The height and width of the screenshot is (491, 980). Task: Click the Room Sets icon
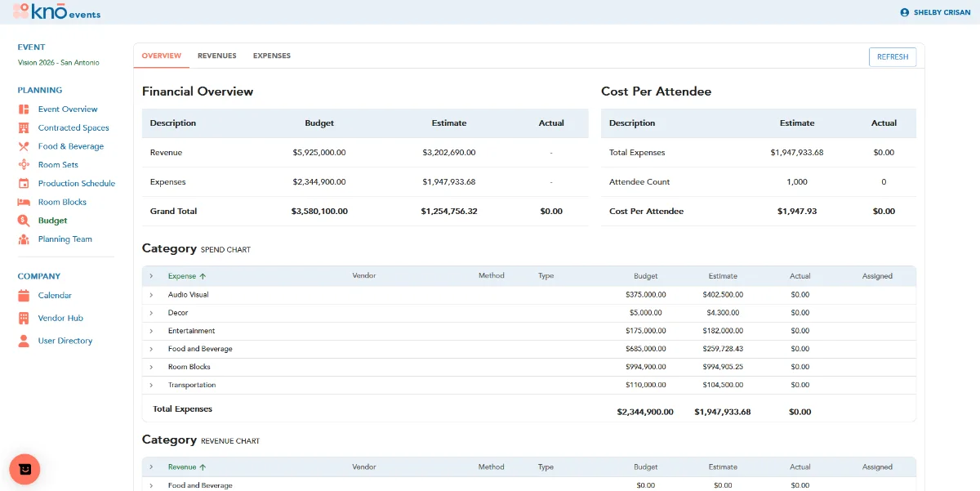click(x=24, y=165)
